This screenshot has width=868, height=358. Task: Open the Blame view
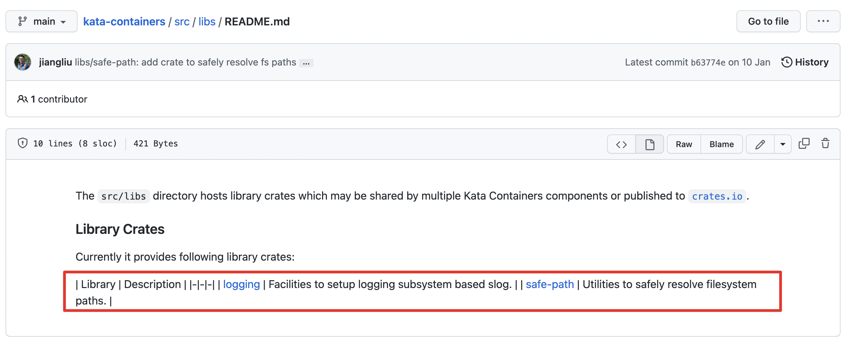point(721,144)
